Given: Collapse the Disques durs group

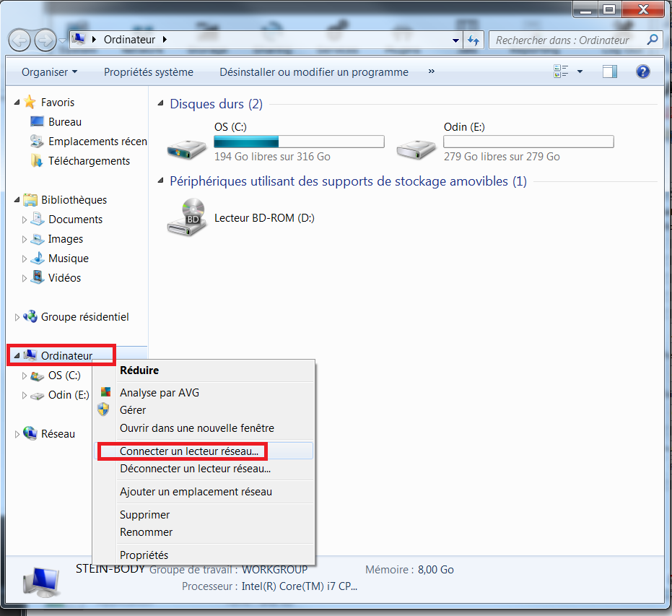Looking at the screenshot, I should [162, 104].
